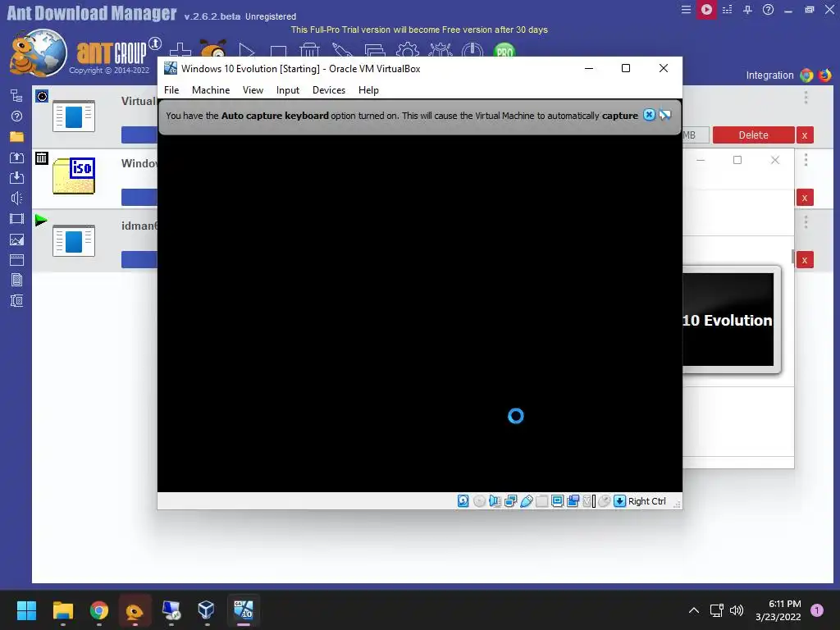Click the Right Ctrl host key label
Viewport: 840px width, 630px height.
coord(647,501)
